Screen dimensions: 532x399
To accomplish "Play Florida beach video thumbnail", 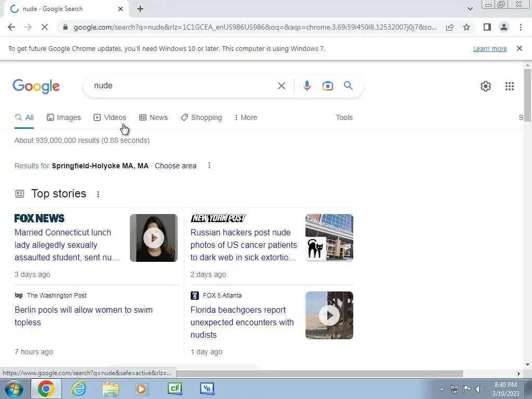I will pos(329,315).
